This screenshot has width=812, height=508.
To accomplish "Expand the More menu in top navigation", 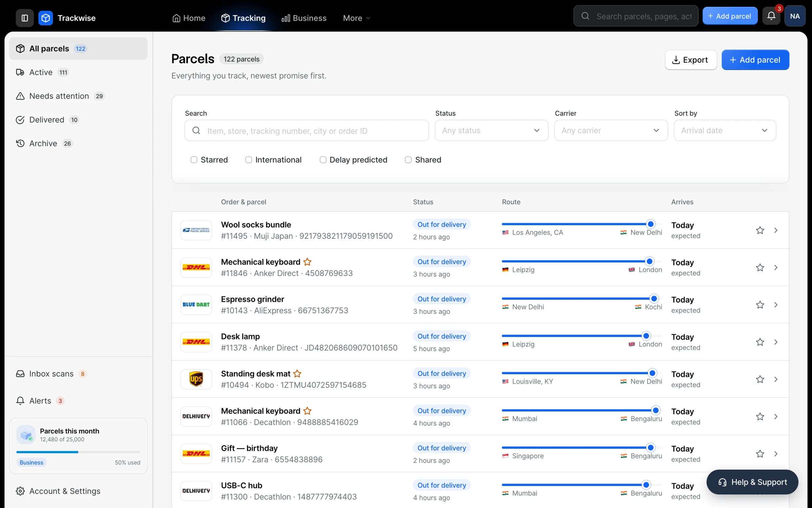I will (x=356, y=18).
